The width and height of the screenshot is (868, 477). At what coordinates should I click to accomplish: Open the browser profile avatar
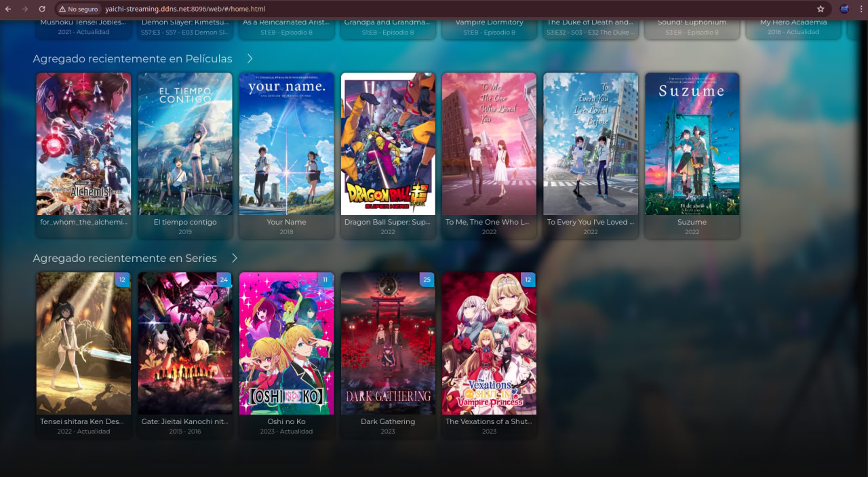844,9
